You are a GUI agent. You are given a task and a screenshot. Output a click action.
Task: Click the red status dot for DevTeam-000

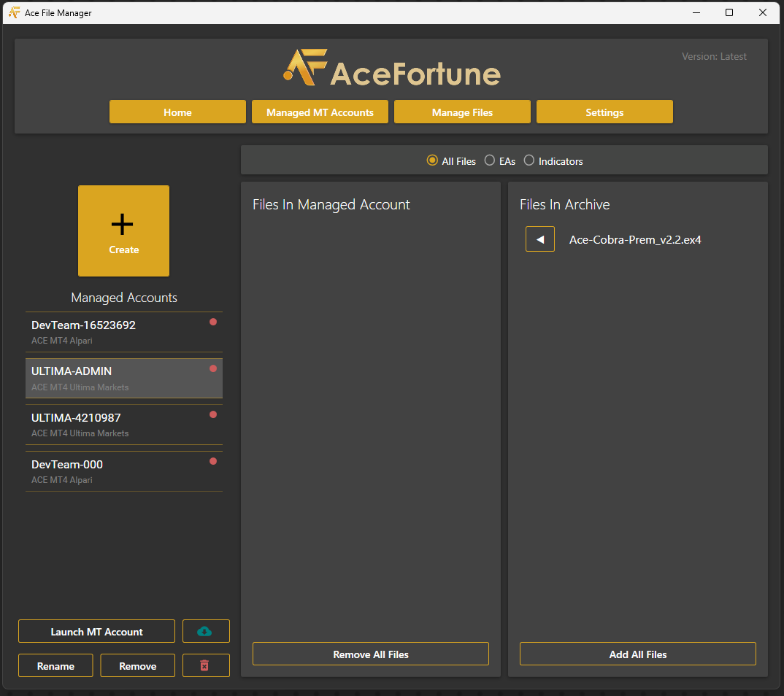point(213,461)
